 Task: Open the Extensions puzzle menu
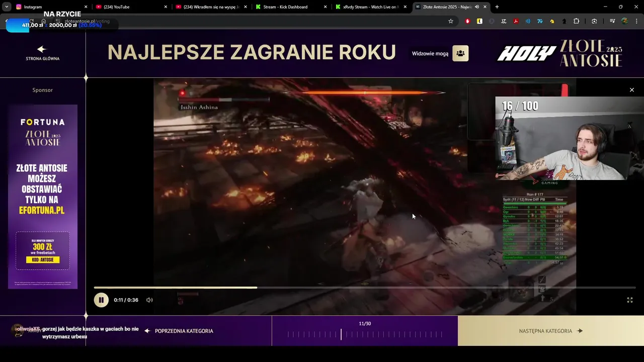[577, 21]
